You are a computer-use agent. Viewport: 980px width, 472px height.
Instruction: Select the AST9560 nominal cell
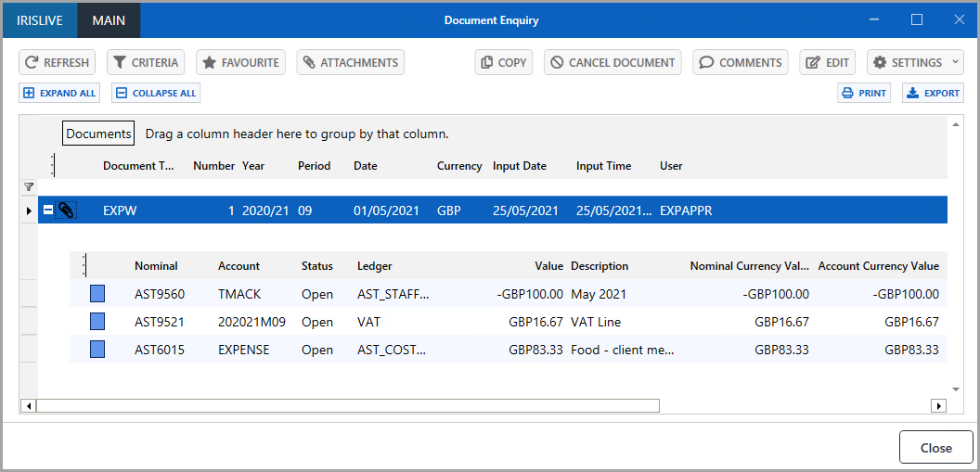pyautogui.click(x=160, y=294)
